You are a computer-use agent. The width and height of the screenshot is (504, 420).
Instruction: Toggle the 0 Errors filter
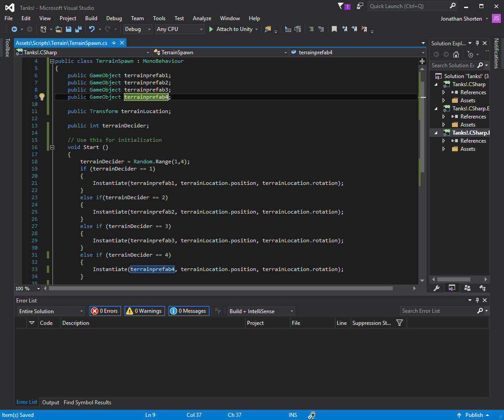pos(105,311)
